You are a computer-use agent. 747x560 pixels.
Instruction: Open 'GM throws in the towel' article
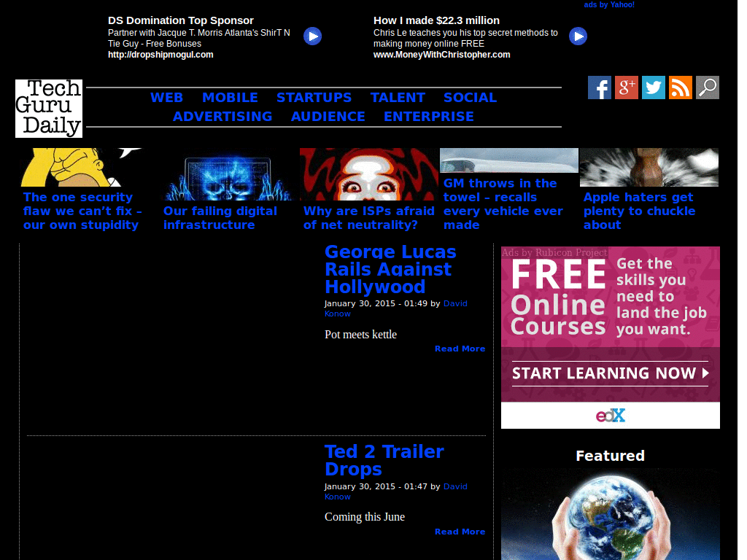(503, 204)
